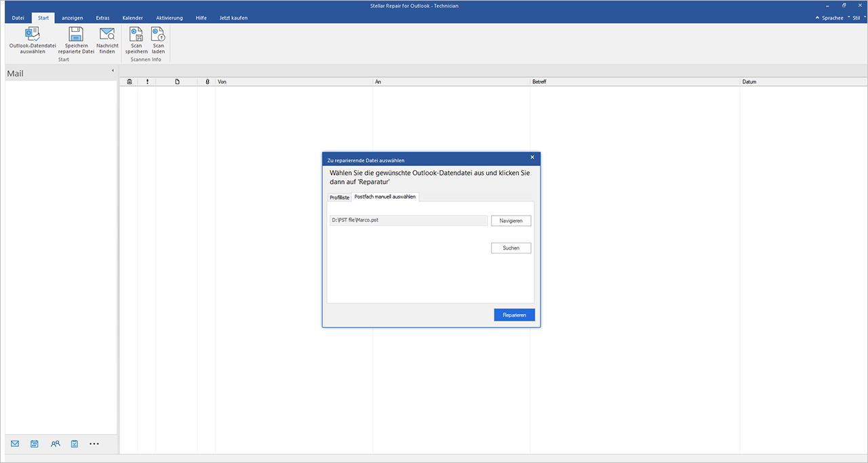
Task: Click the blue Reparieren button
Action: pos(514,315)
